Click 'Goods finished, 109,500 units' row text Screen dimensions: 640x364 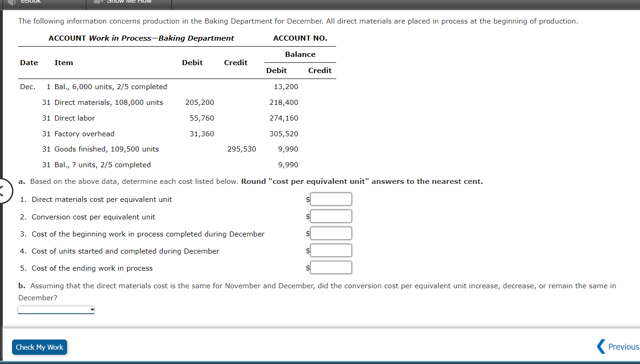106,149
